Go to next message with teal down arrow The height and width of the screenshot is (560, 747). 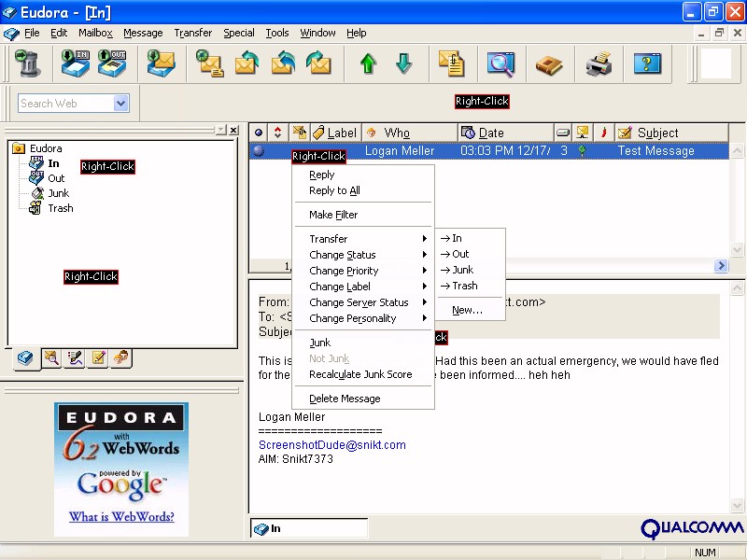(x=404, y=63)
